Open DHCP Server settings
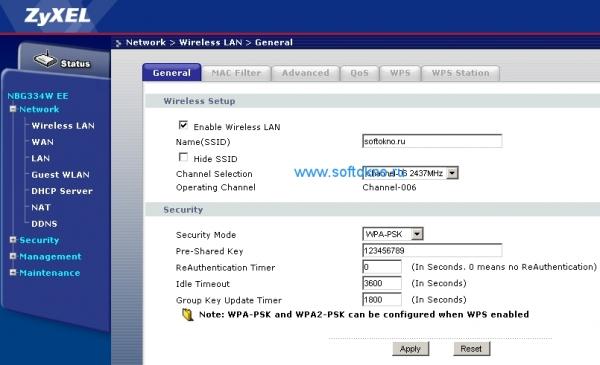The image size is (600, 365). (62, 191)
